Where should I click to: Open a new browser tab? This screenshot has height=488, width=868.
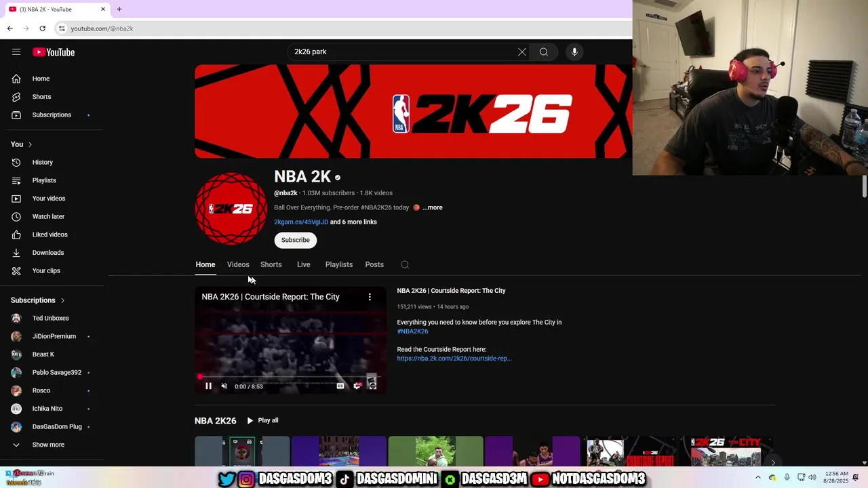[119, 9]
